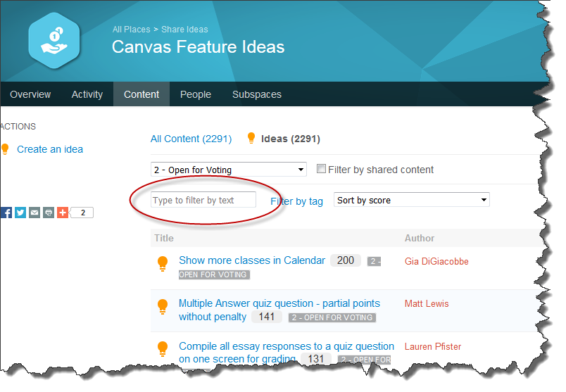The height and width of the screenshot is (392, 566).
Task: Open the 2 - Open for Voting dropdown
Action: click(229, 170)
